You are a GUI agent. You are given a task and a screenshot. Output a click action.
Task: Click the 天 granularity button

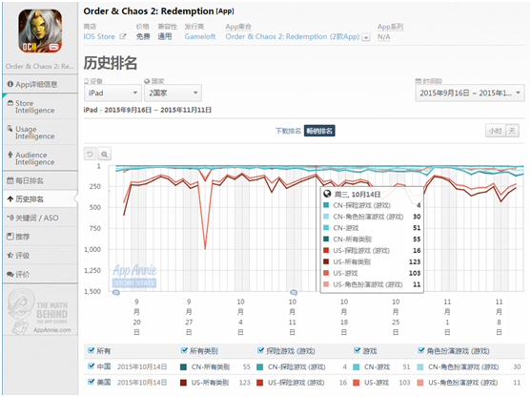(x=512, y=131)
